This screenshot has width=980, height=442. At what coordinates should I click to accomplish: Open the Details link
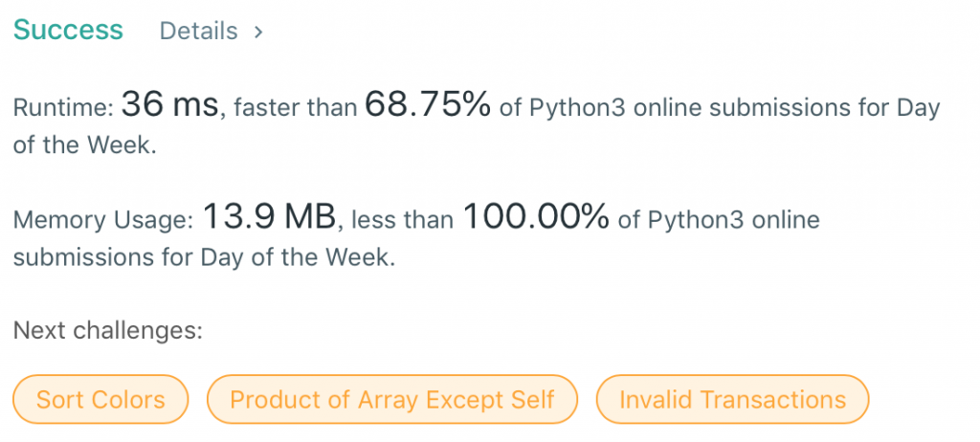[198, 31]
